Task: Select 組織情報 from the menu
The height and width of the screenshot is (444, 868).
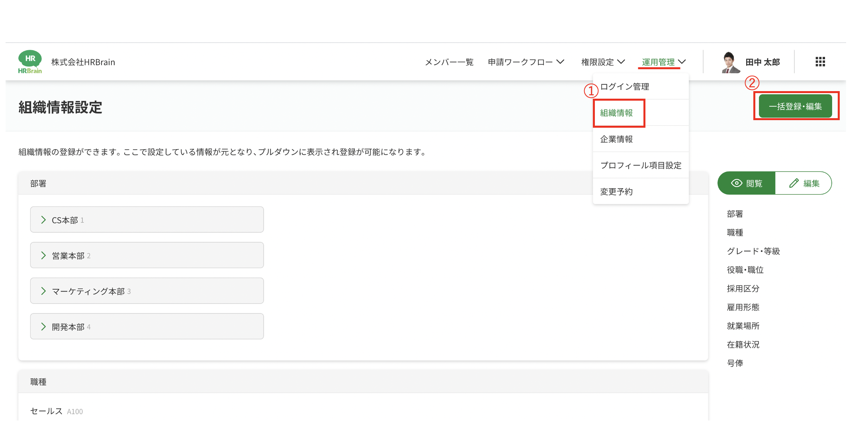Action: [x=641, y=113]
